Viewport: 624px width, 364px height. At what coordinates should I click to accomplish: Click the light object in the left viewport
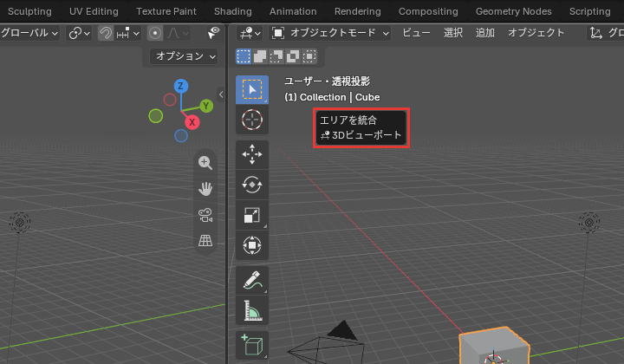pos(19,222)
